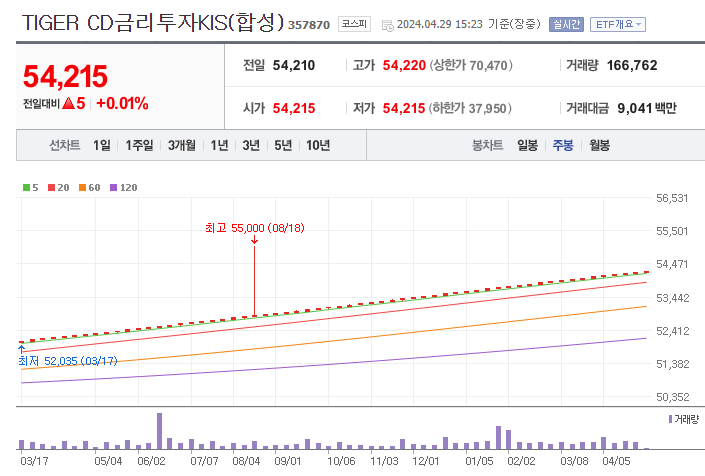The width and height of the screenshot is (705, 476).
Task: Click the 시가 value 54,215
Action: coord(294,108)
